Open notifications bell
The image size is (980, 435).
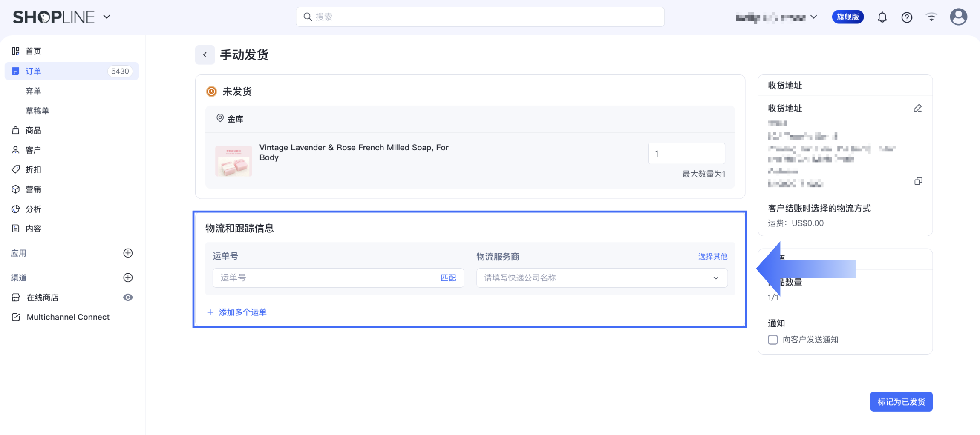click(882, 17)
